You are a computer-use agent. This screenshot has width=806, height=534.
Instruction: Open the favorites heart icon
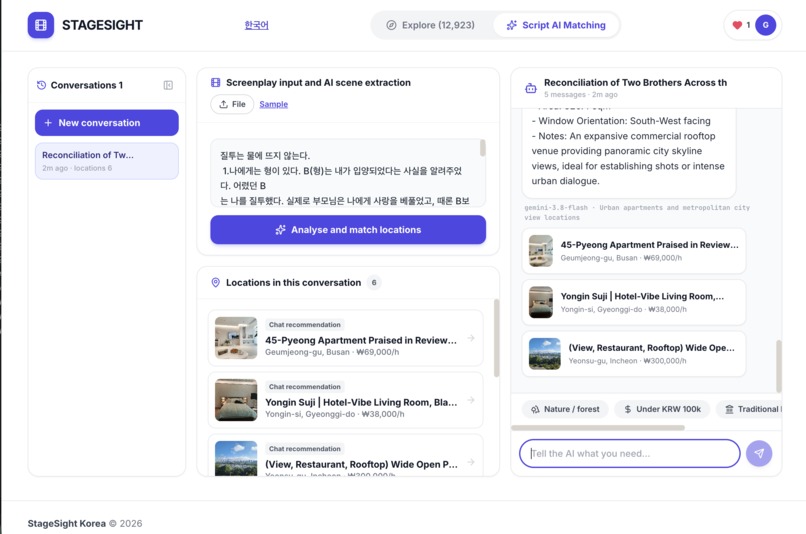coord(737,25)
